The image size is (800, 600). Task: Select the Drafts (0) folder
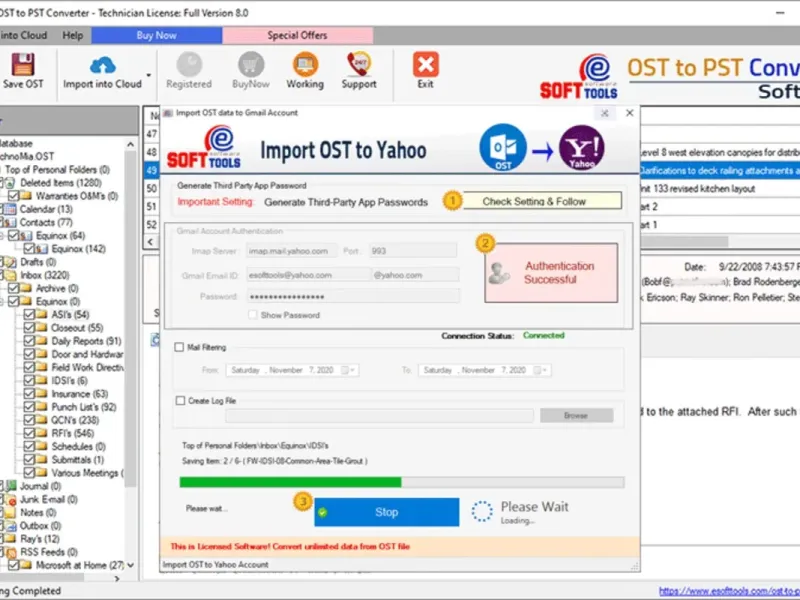[x=38, y=262]
